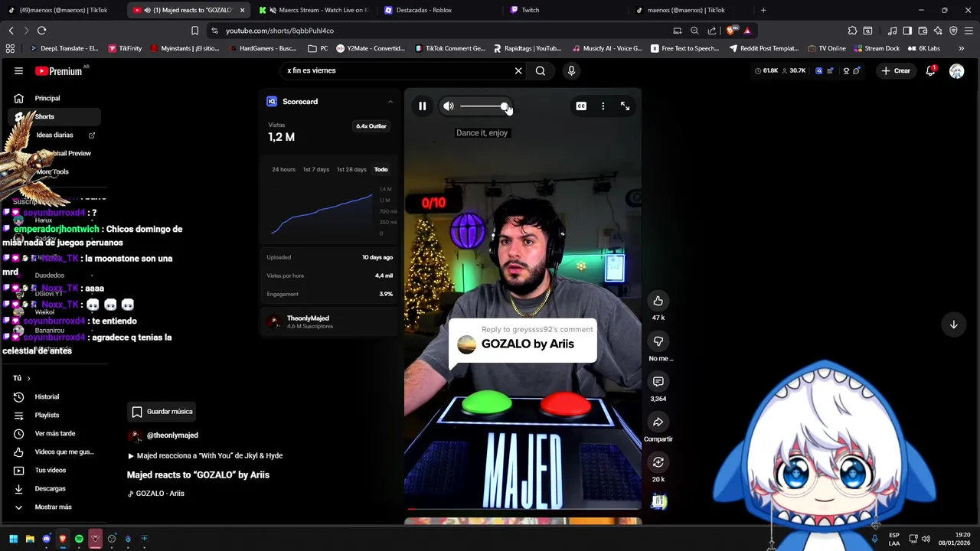Open Discord from the taskbar

tap(47, 539)
